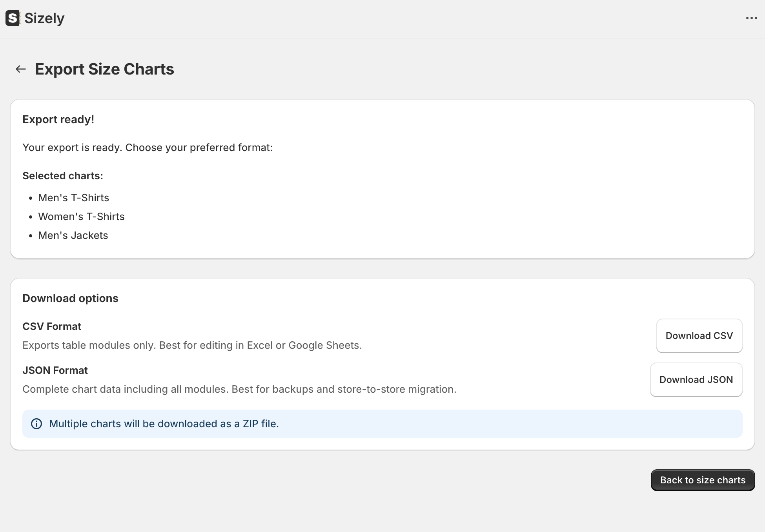Click the Export ready! heading
The image size is (765, 532).
pyautogui.click(x=58, y=120)
